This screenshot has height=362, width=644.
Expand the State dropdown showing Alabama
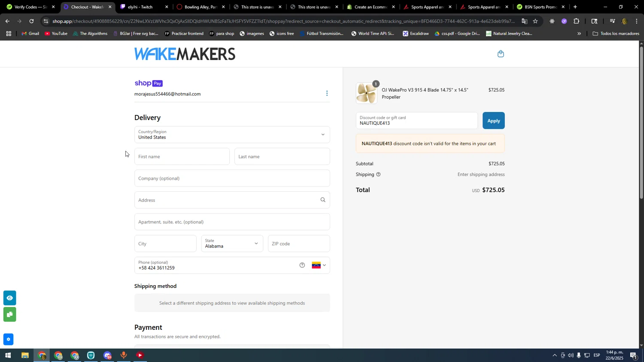click(232, 244)
